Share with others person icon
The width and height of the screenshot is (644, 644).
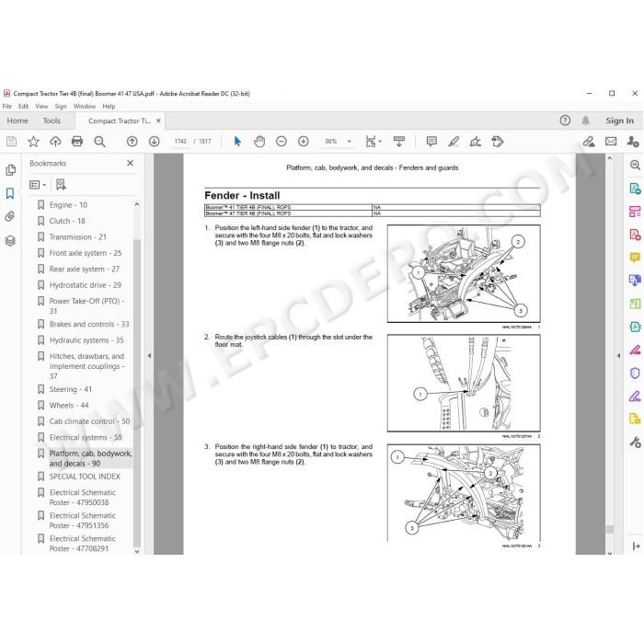click(x=633, y=142)
